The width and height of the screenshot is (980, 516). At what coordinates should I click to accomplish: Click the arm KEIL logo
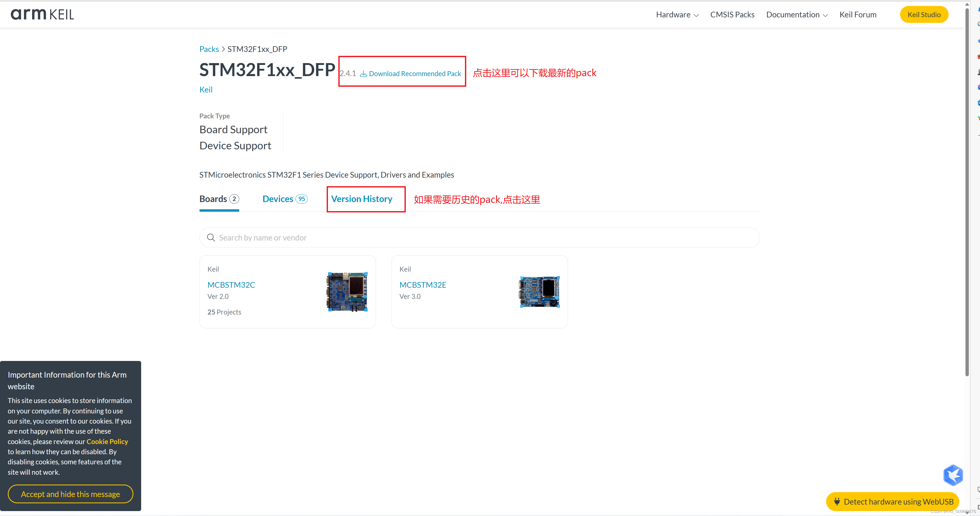42,15
